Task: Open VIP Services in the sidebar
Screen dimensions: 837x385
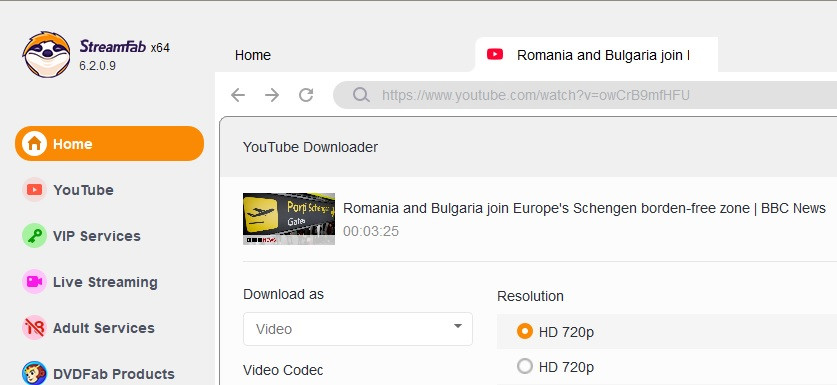Action: click(x=97, y=236)
